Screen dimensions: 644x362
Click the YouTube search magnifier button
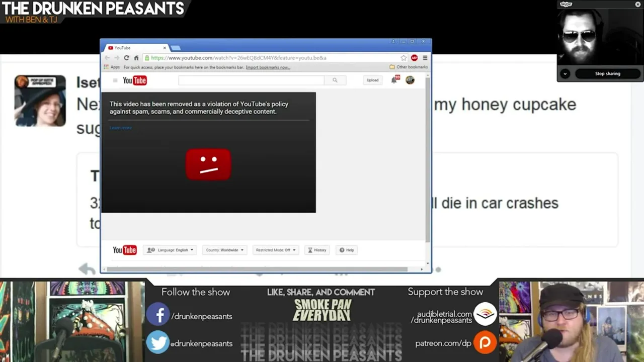click(x=335, y=80)
